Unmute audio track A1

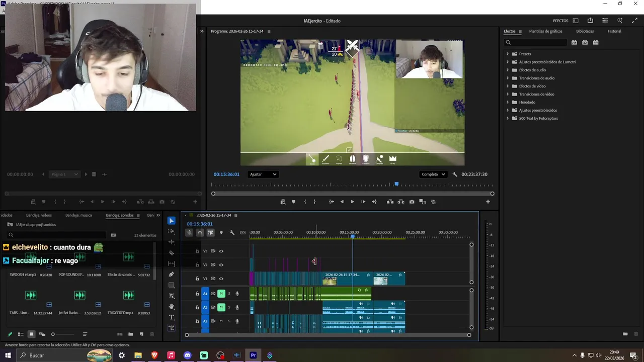coord(221,294)
